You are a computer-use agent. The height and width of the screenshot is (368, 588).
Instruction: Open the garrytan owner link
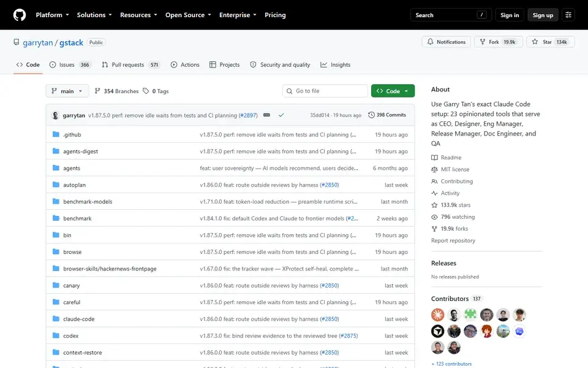click(x=38, y=42)
